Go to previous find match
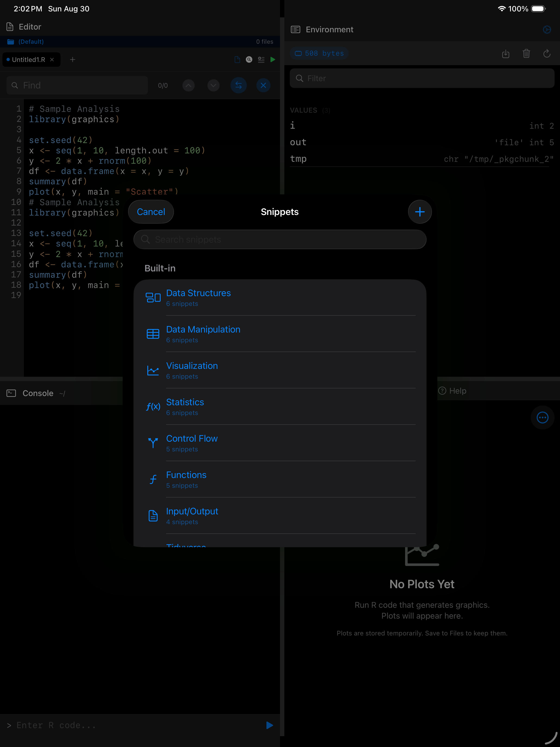 (x=188, y=85)
